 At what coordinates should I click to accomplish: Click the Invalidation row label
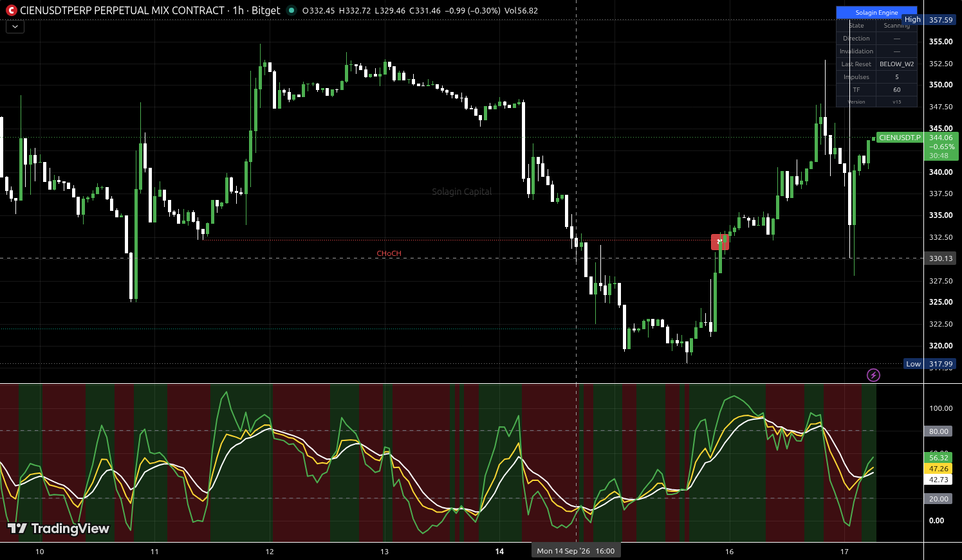(856, 51)
